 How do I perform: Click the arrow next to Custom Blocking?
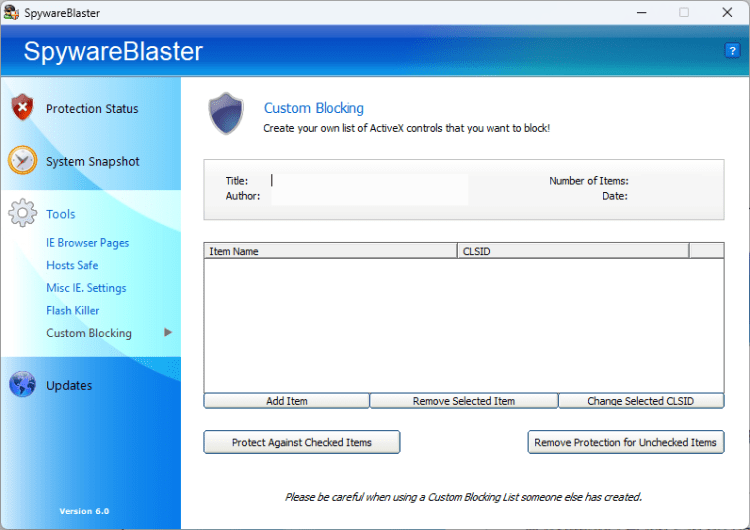pyautogui.click(x=168, y=332)
